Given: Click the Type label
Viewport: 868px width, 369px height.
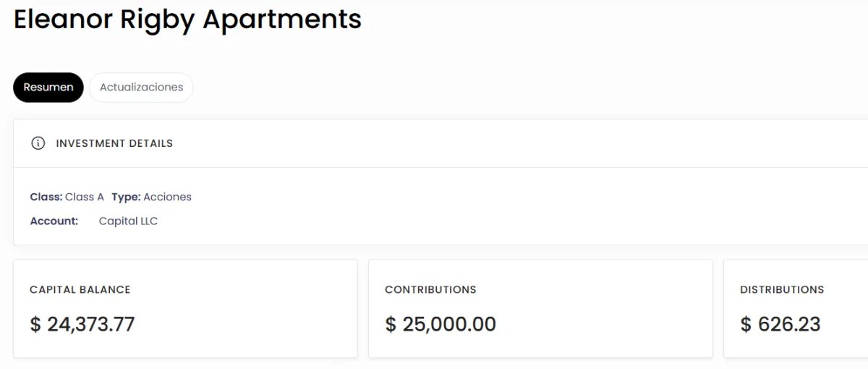Looking at the screenshot, I should tap(126, 197).
